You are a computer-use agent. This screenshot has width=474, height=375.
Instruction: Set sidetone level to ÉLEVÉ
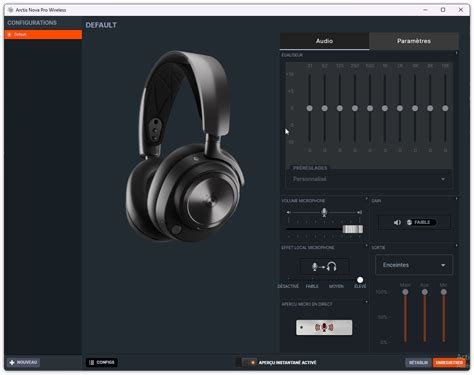coord(360,286)
